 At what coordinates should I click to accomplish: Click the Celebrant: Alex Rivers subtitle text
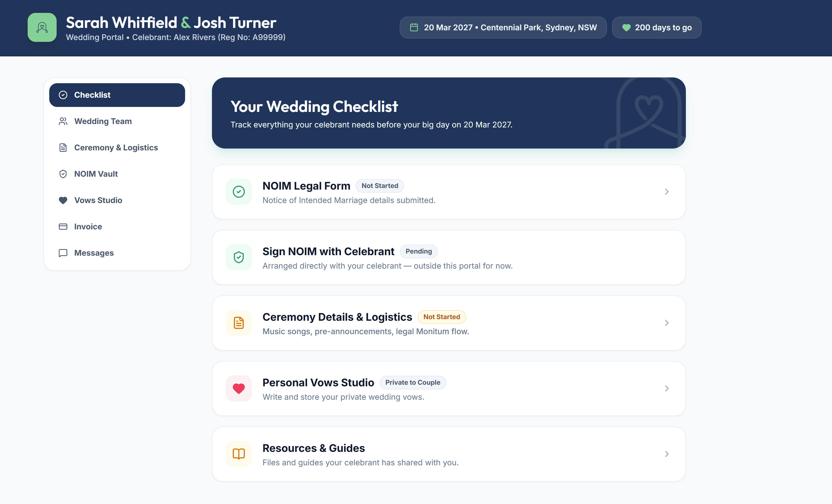pyautogui.click(x=209, y=37)
